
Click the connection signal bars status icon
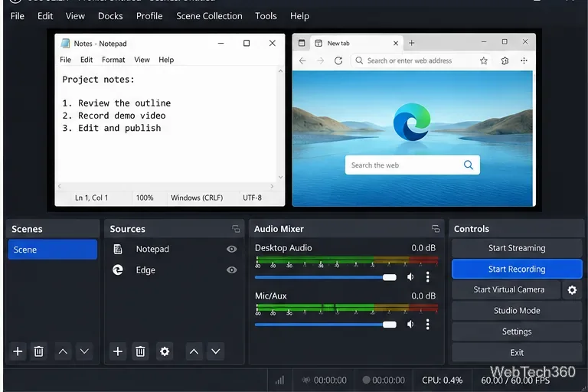279,381
